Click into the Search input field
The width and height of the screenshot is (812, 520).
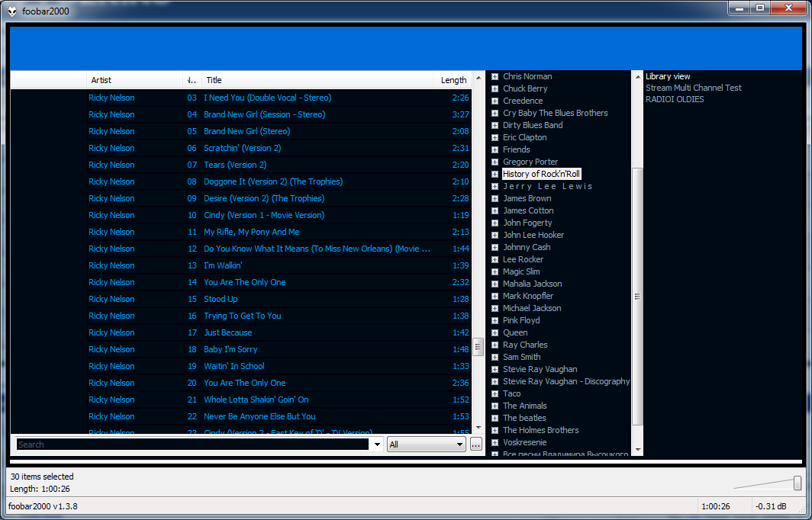(x=191, y=445)
